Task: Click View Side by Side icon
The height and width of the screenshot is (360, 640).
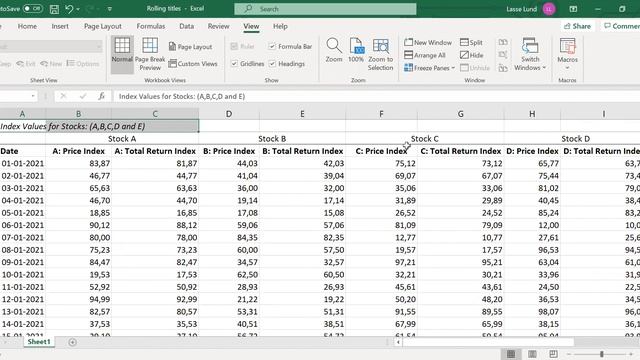Action: click(x=503, y=42)
